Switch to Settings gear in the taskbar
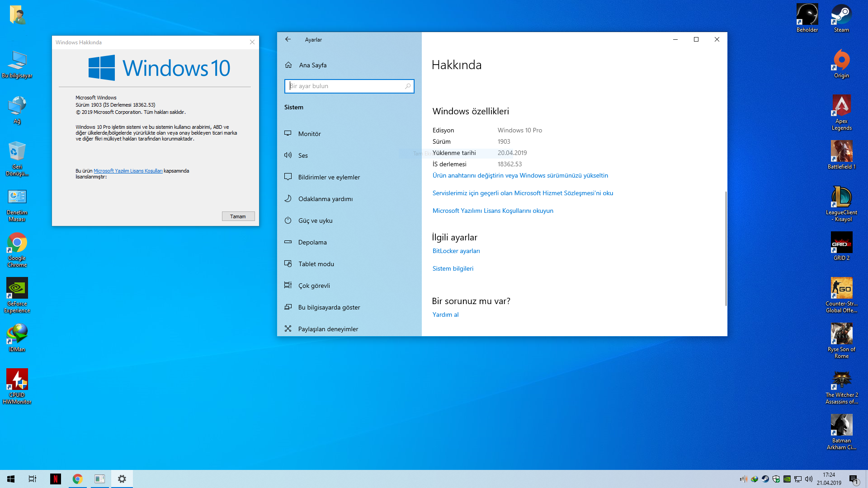 [122, 479]
